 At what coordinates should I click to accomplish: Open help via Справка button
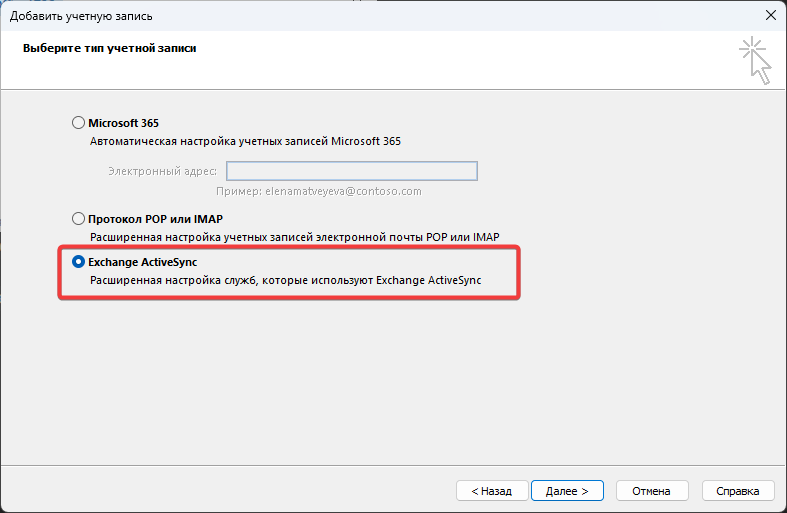click(738, 491)
